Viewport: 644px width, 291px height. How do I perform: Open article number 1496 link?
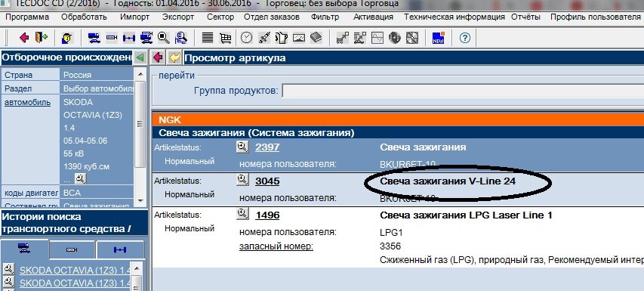point(267,215)
